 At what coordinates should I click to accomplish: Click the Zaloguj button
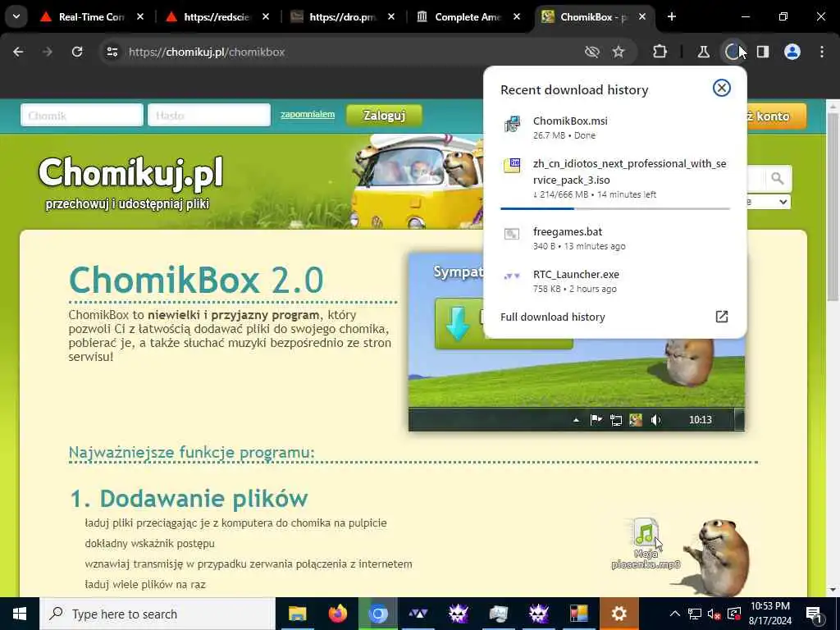pyautogui.click(x=384, y=115)
